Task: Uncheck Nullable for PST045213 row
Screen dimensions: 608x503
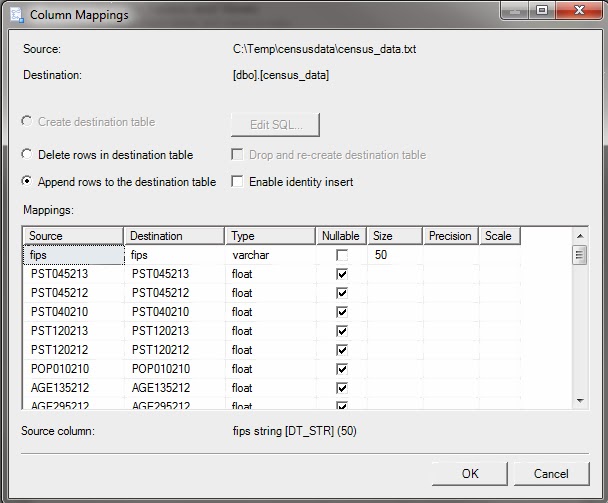Action: [x=341, y=274]
